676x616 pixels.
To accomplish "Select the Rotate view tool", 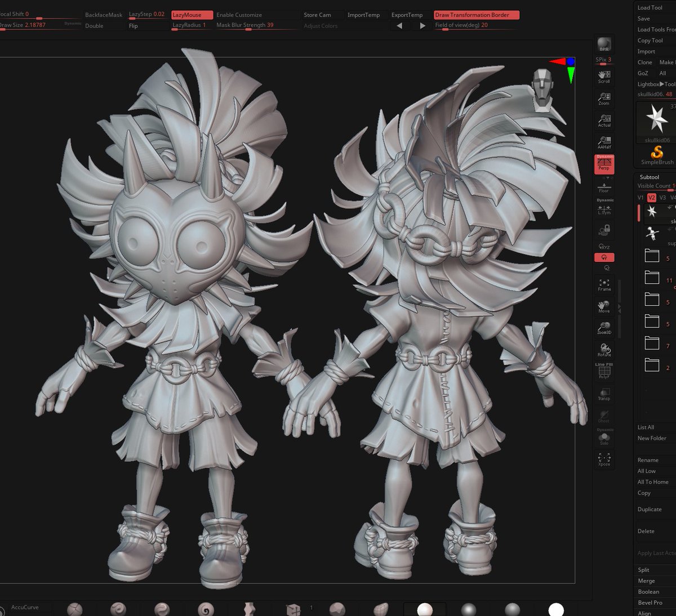I will [604, 350].
